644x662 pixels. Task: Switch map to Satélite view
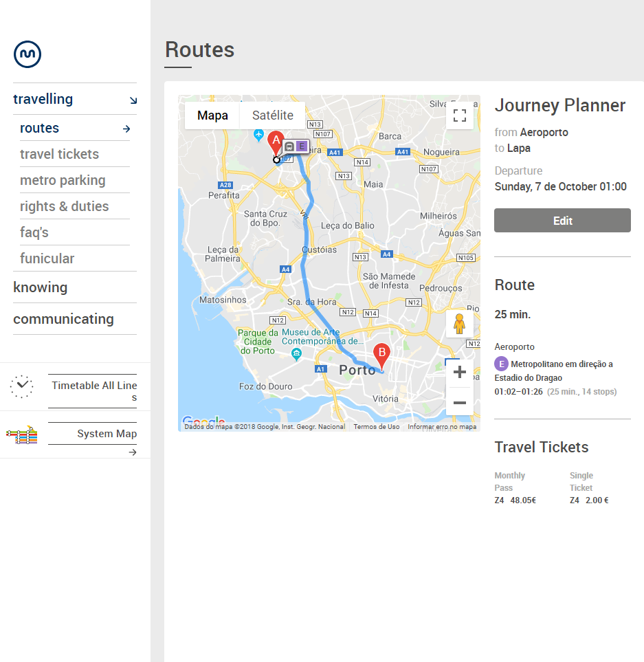coord(273,115)
